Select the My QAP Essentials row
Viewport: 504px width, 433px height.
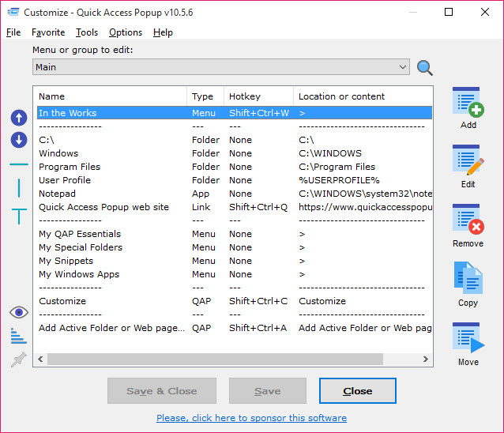click(x=235, y=234)
